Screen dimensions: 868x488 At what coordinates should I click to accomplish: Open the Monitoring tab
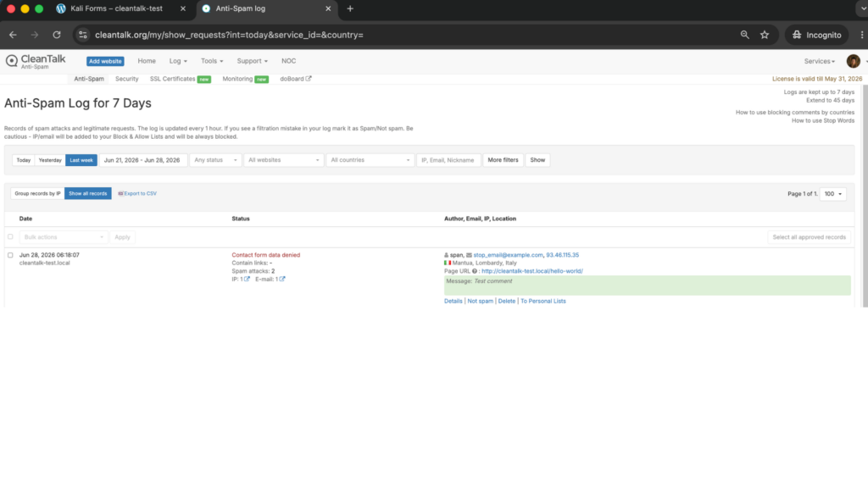245,79
